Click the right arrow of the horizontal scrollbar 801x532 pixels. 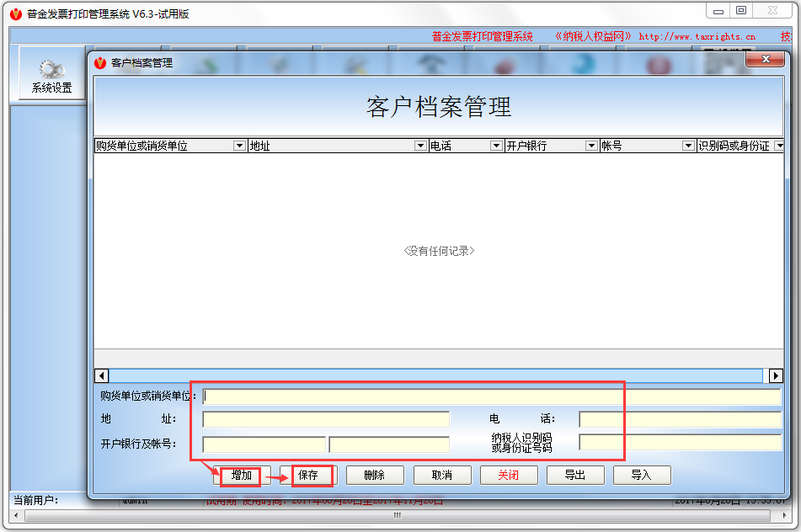[776, 375]
